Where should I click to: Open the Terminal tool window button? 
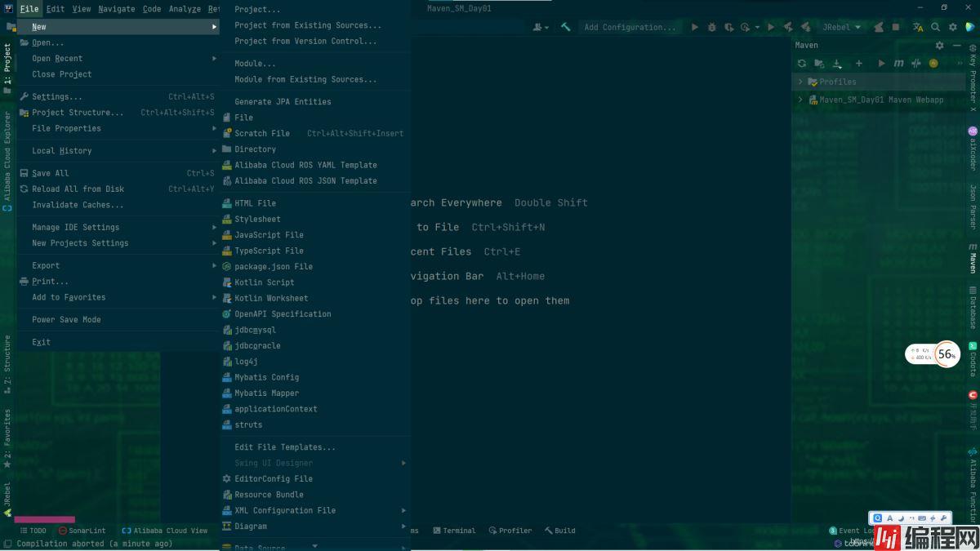454,531
